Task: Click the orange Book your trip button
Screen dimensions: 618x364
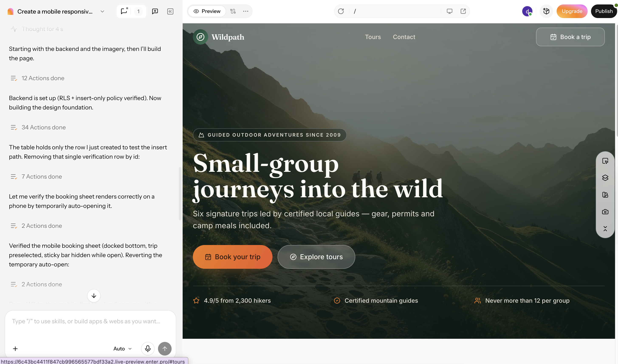Action: [232, 257]
